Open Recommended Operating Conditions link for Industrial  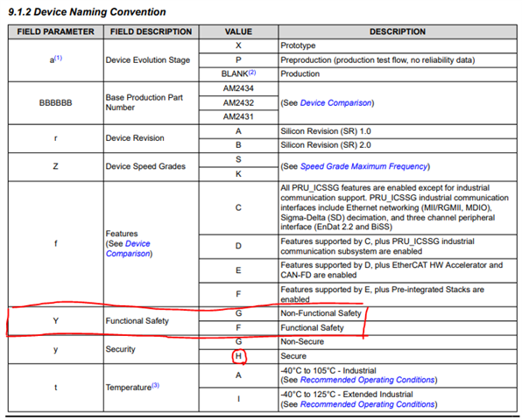click(368, 380)
